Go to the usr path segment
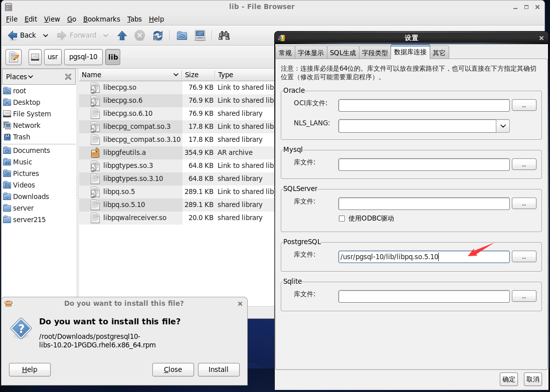Image resolution: width=550 pixels, height=392 pixels. 53,57
